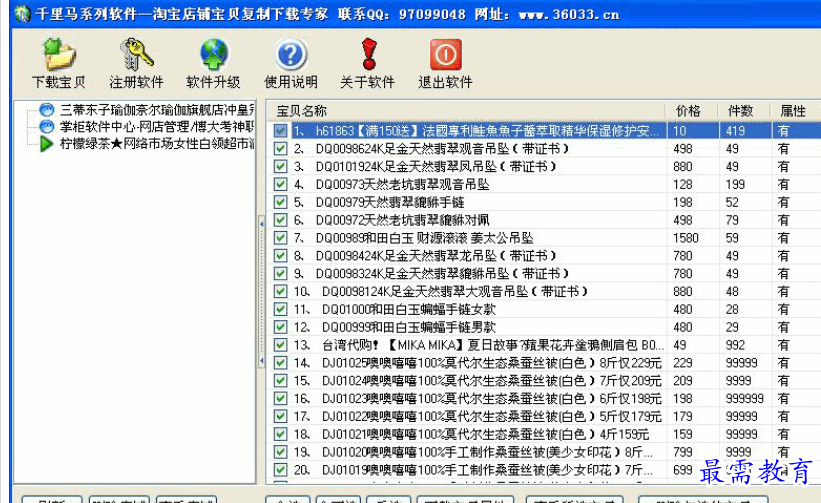The width and height of the screenshot is (821, 503).
Task: Click the 软件升级 globe icon
Action: 214,54
